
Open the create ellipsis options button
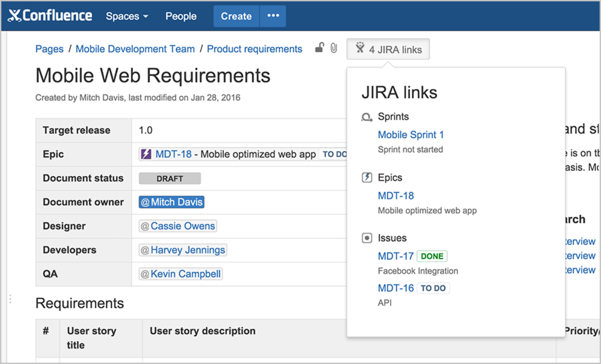(x=273, y=16)
